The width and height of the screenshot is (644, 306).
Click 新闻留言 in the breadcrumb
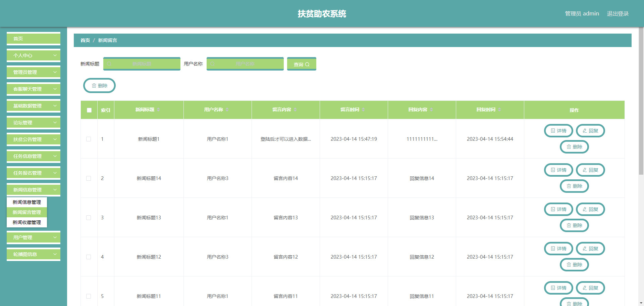[107, 40]
